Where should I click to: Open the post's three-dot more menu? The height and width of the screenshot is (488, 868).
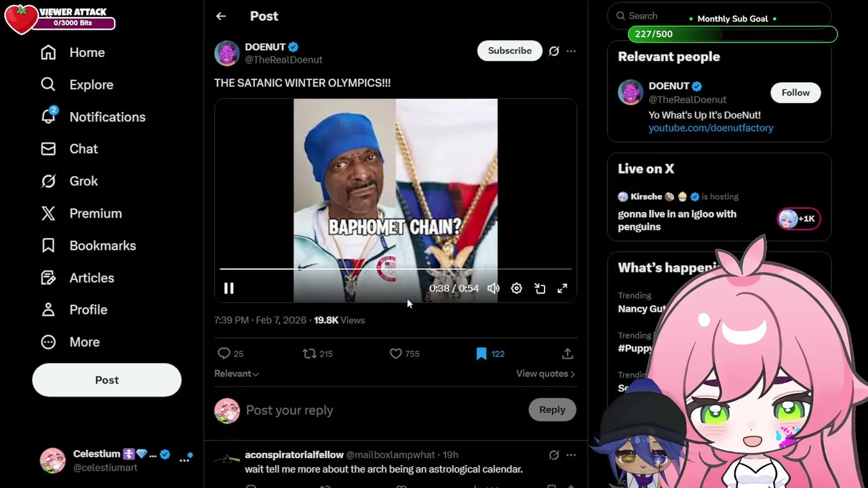click(x=571, y=51)
